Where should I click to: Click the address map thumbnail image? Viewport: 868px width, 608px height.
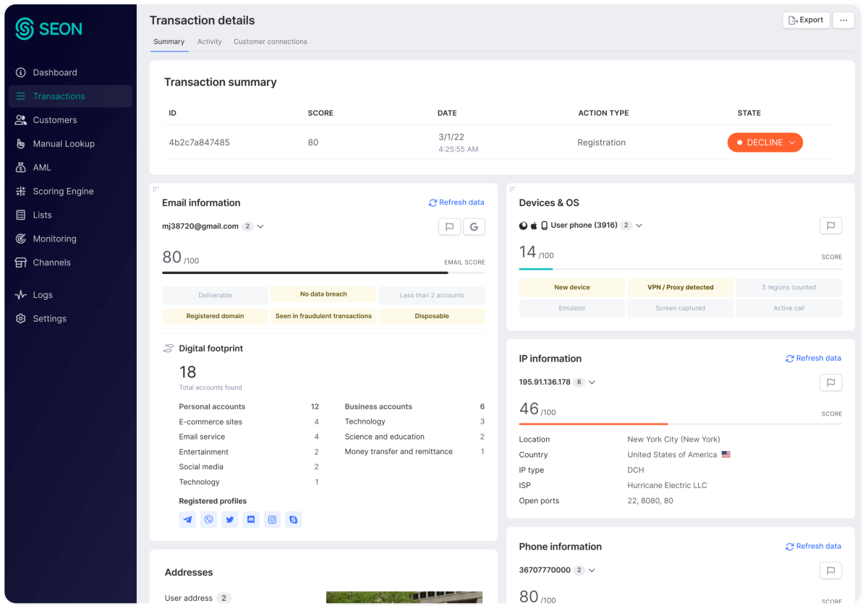pos(404,597)
